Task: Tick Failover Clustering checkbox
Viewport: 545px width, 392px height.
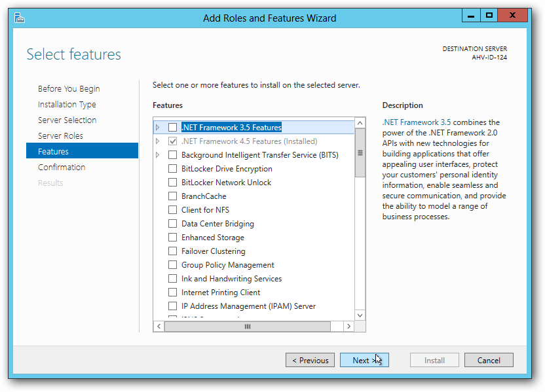Action: coord(172,251)
